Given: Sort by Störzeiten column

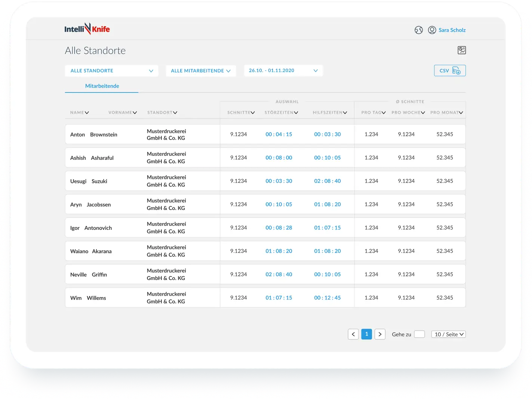Looking at the screenshot, I should coord(282,112).
